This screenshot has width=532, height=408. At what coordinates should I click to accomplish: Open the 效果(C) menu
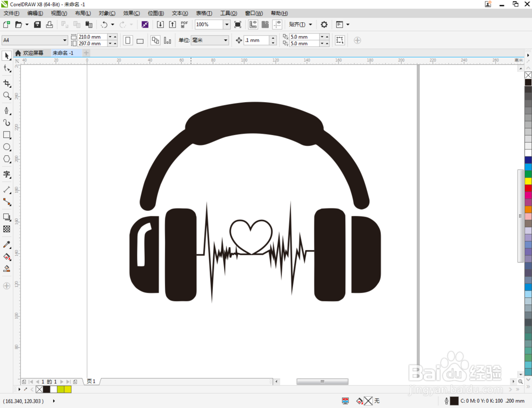click(131, 13)
